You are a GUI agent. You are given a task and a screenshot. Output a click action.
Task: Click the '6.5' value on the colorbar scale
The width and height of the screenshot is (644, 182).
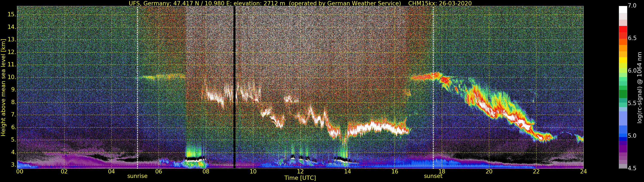(632, 38)
